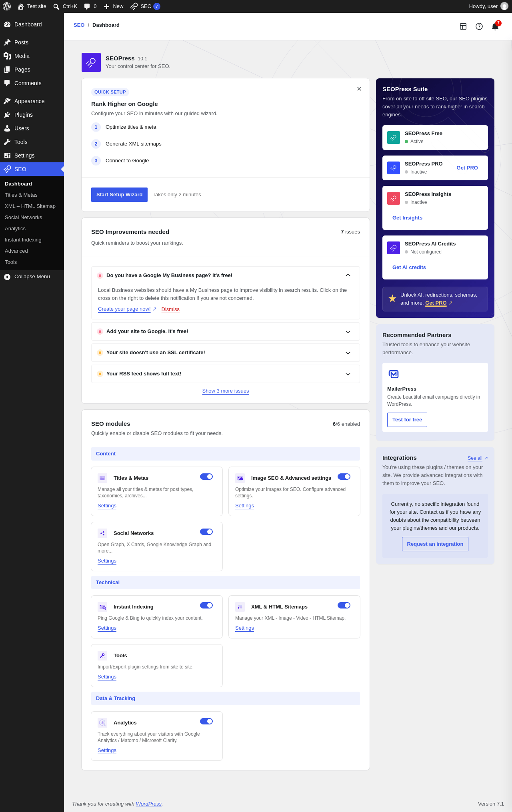
Task: Click 'Optimize titles & meta' step
Action: click(x=131, y=127)
